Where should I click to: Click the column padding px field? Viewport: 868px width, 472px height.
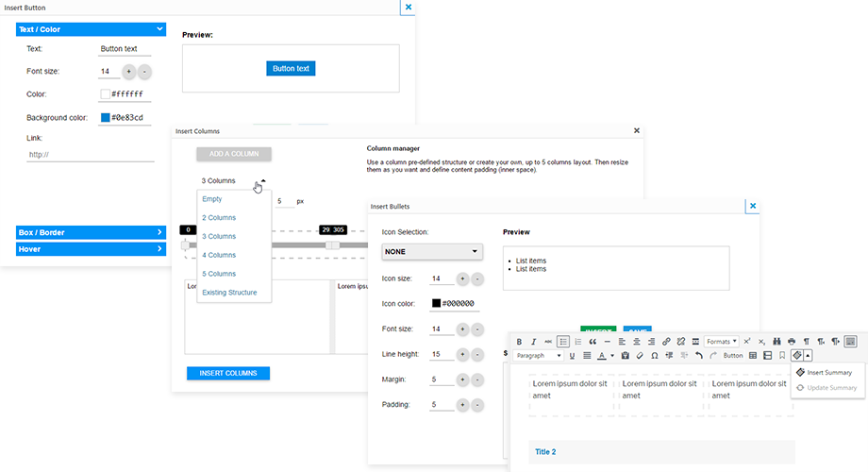[285, 201]
